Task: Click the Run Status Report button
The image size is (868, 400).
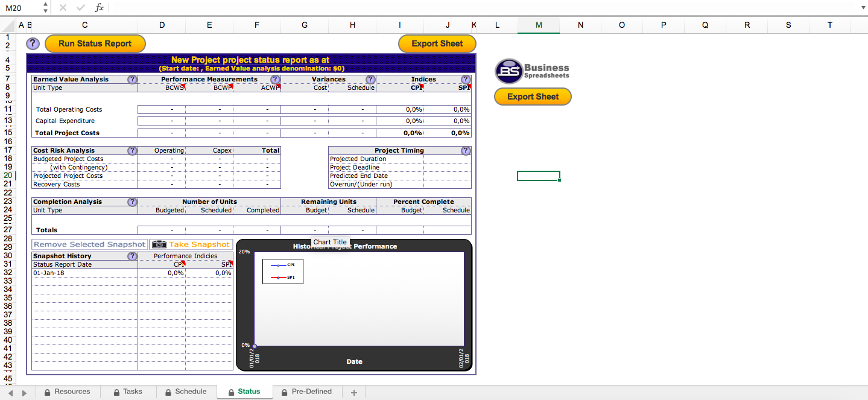Action: point(95,43)
